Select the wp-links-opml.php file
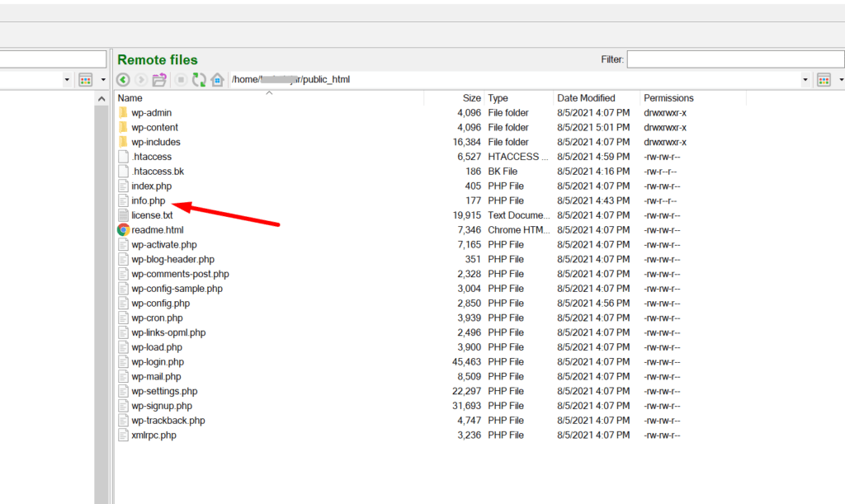Image resolution: width=845 pixels, height=504 pixels. pos(168,332)
